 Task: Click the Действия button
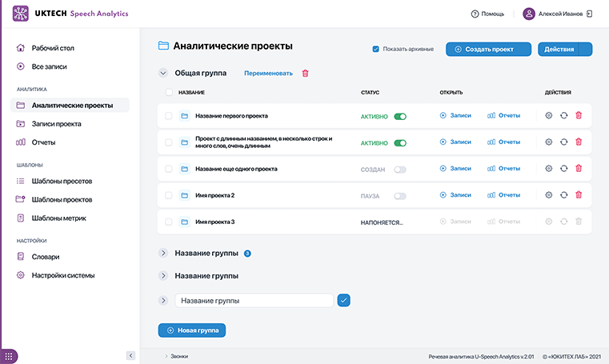559,50
